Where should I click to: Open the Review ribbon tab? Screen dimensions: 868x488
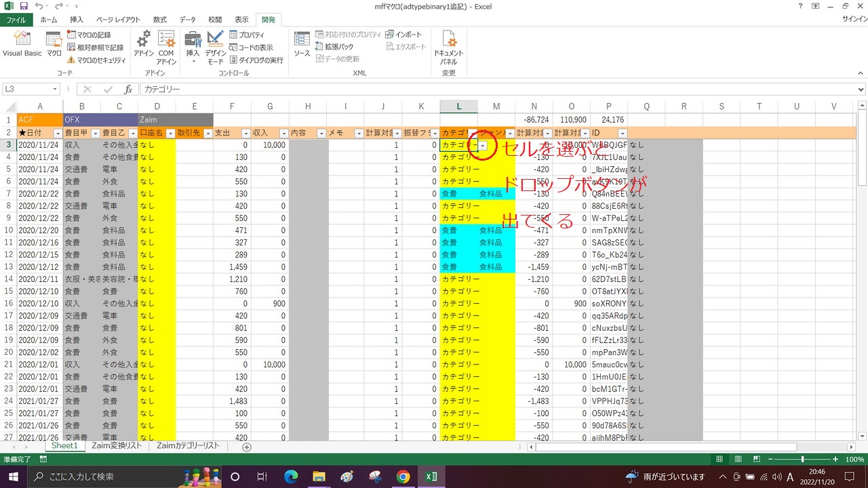tap(215, 20)
